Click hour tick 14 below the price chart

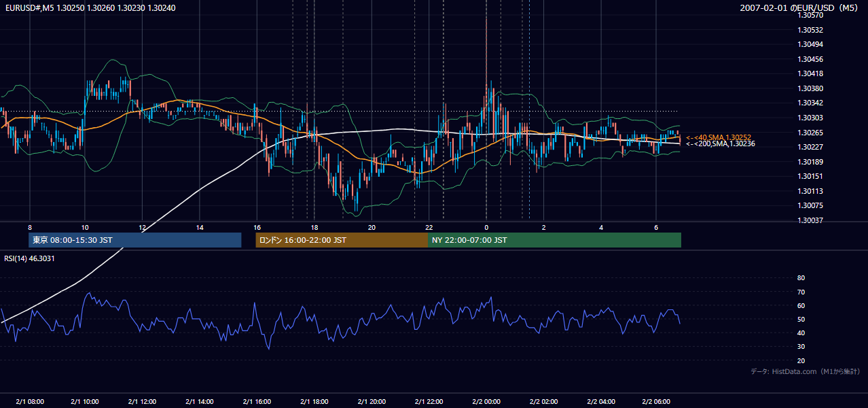tap(200, 227)
